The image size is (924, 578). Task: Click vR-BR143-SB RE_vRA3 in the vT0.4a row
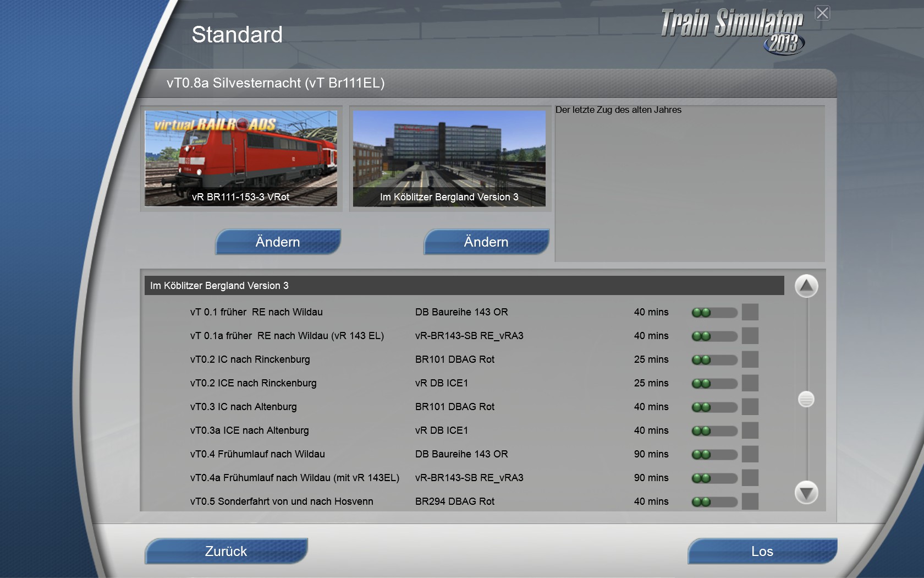[469, 478]
